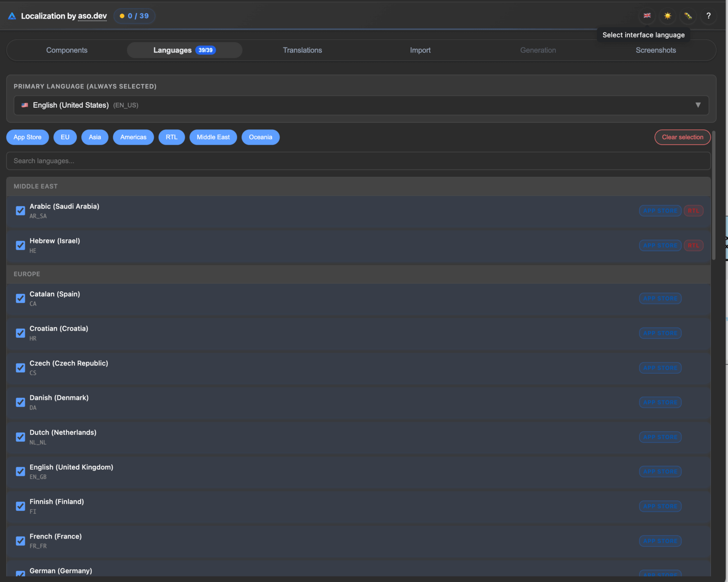
Task: Deselect the Finnish (Finland) checkbox
Action: (20, 506)
